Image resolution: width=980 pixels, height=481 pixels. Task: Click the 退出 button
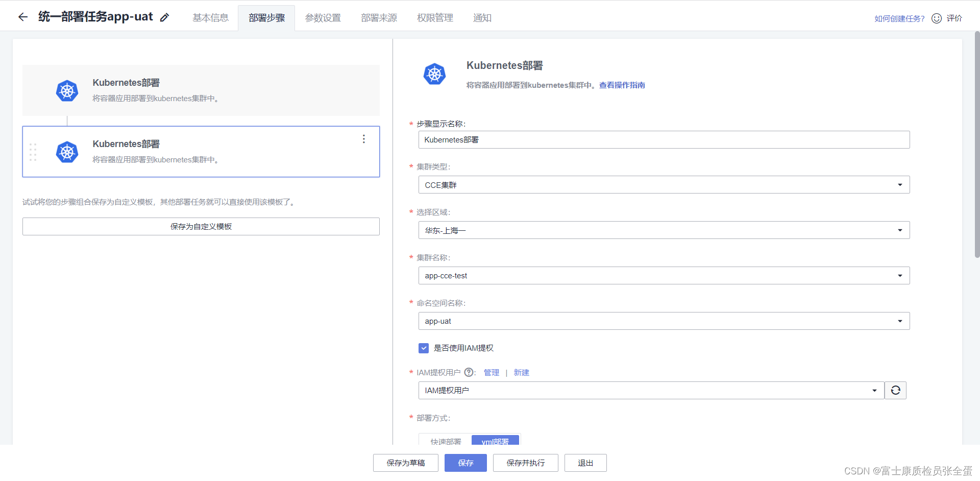[x=585, y=463]
